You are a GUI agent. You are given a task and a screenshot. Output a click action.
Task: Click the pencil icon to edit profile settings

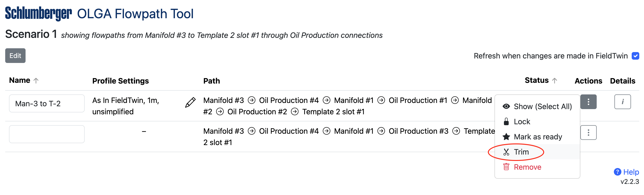click(x=190, y=102)
